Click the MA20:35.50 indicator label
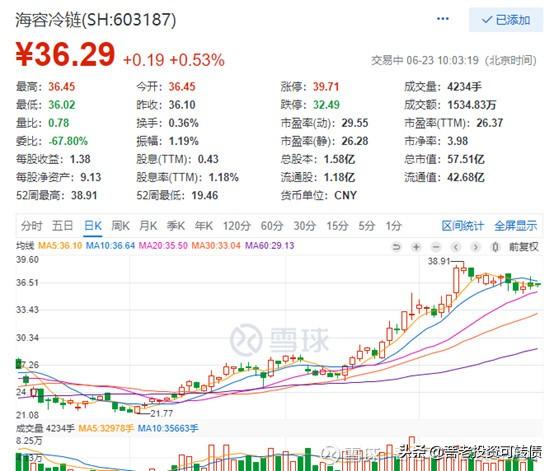This screenshot has width=554, height=471. [163, 245]
